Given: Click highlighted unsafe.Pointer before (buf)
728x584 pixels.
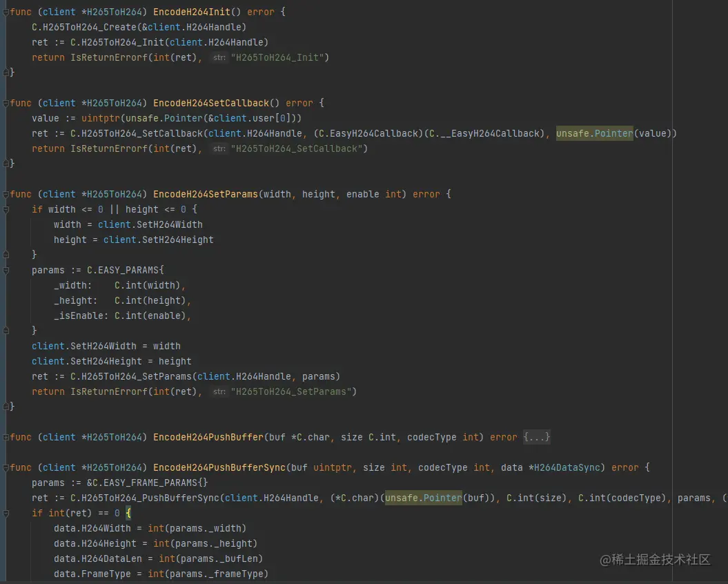Looking at the screenshot, I should click(424, 498).
